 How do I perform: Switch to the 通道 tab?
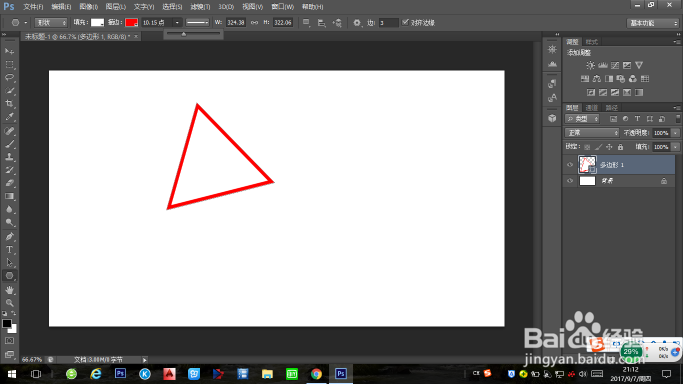click(x=592, y=108)
